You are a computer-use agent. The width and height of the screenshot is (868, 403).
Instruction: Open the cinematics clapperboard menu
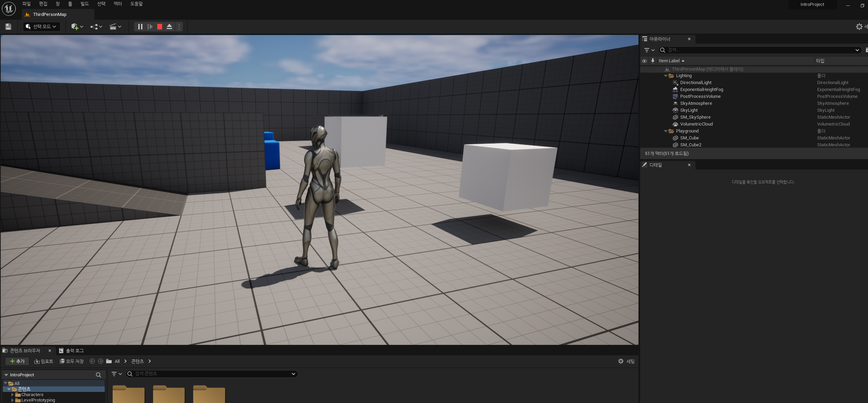(x=115, y=27)
